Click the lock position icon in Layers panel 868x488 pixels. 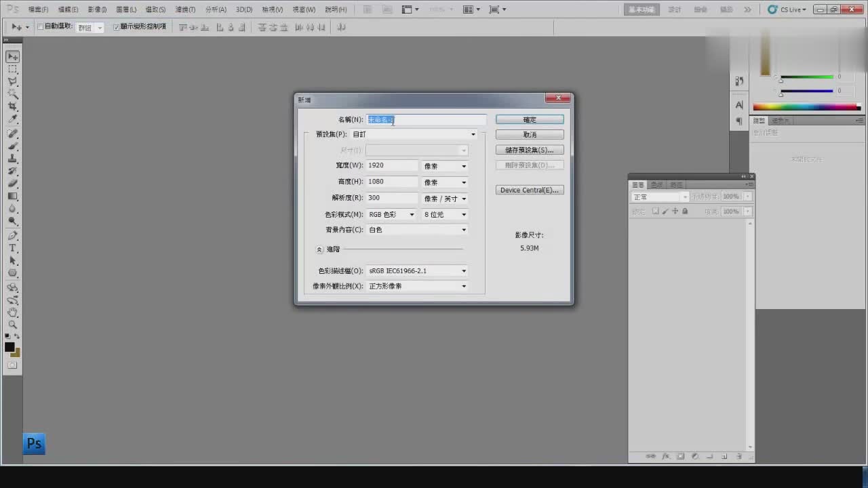[x=675, y=211]
